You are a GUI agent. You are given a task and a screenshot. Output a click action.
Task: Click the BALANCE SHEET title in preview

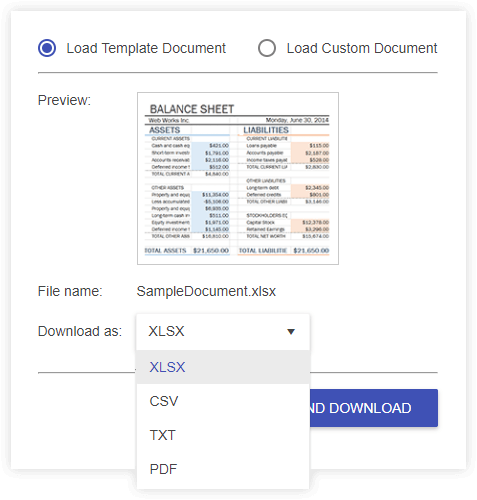192,109
